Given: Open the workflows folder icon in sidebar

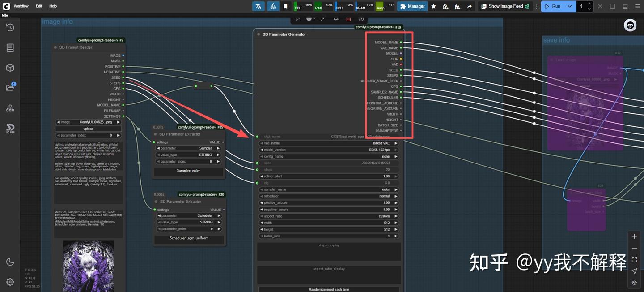Looking at the screenshot, I should 10,87.
